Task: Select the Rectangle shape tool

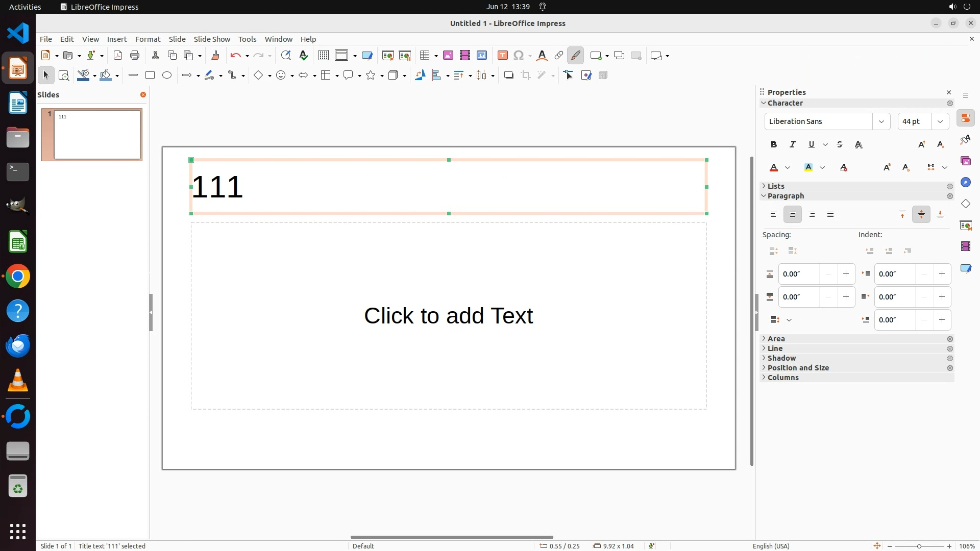Action: [150, 76]
